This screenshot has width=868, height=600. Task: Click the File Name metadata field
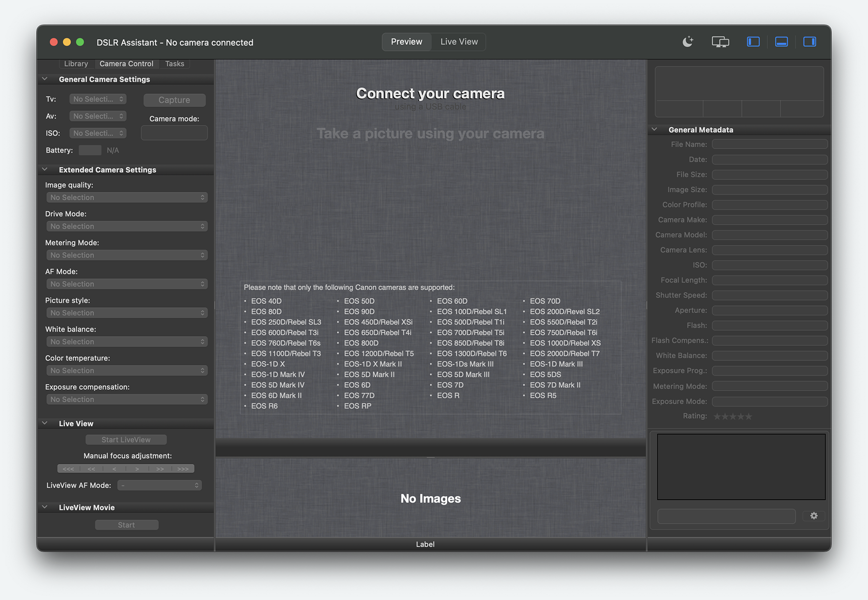770,144
